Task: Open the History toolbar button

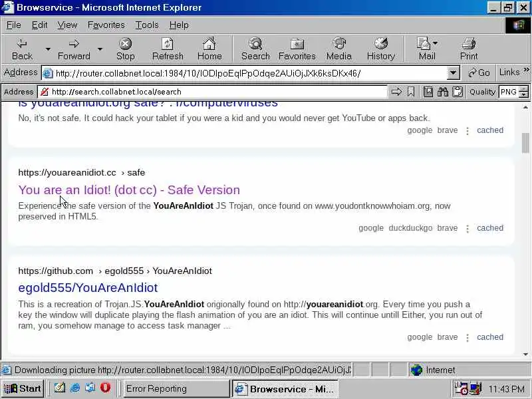Action: [x=380, y=49]
